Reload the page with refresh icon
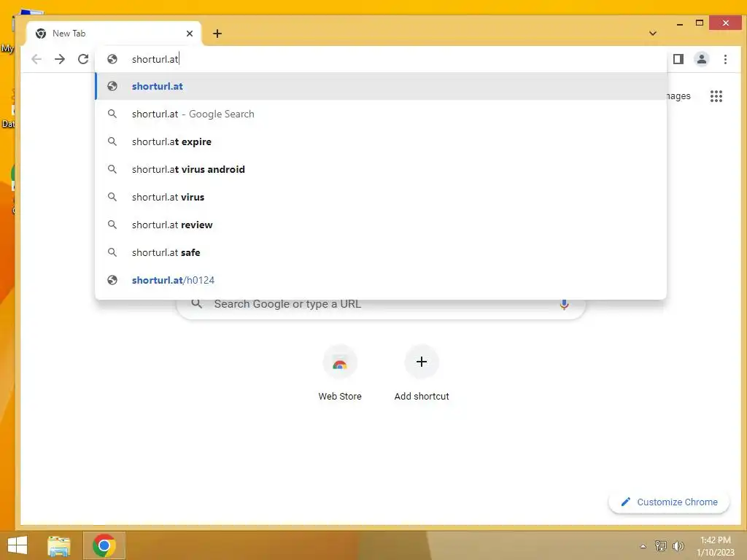The height and width of the screenshot is (560, 747). [83, 59]
